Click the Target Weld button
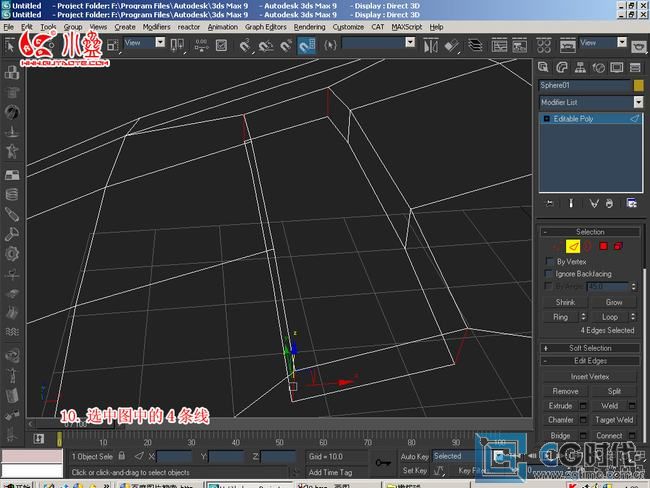650x488 pixels. [x=614, y=420]
